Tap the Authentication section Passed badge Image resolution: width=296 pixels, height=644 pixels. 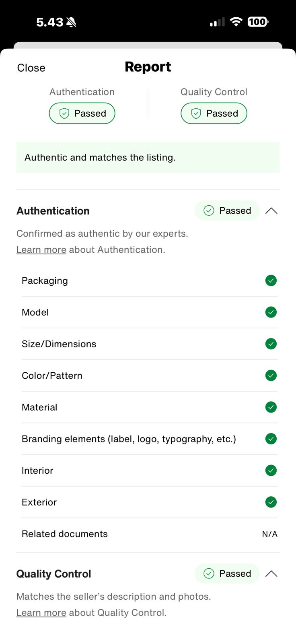click(x=227, y=211)
